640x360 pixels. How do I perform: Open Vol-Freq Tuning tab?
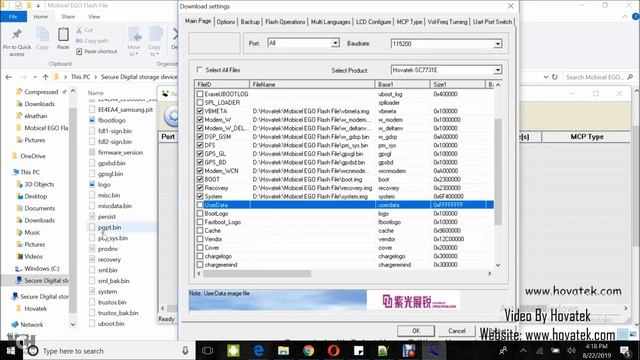[447, 22]
